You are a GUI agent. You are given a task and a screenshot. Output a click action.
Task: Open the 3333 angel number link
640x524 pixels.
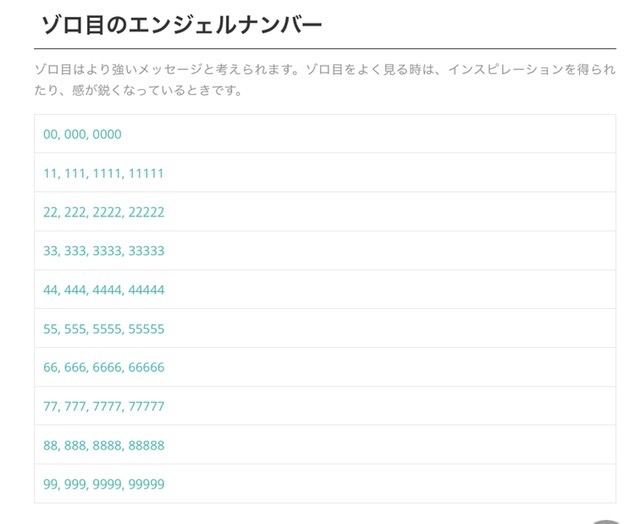106,251
